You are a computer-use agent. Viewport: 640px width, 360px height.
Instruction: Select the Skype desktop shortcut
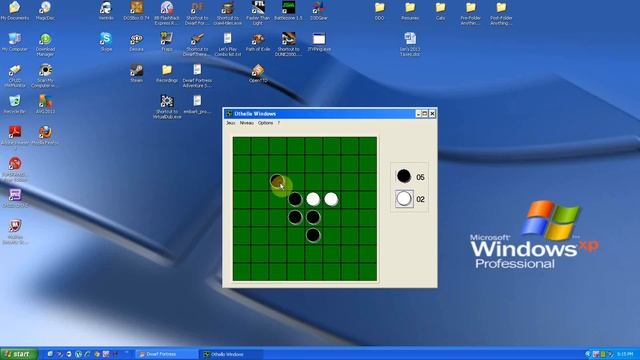(x=106, y=42)
